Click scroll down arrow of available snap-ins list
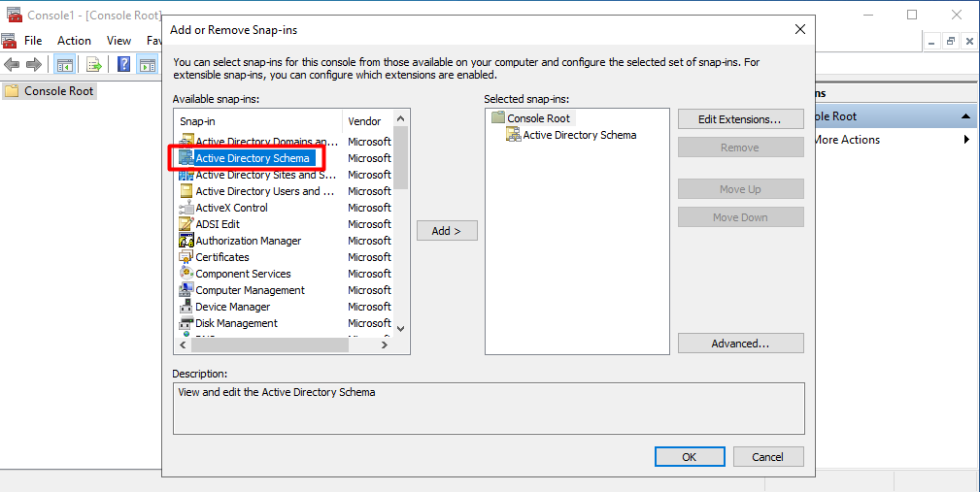980x492 pixels. 401,329
